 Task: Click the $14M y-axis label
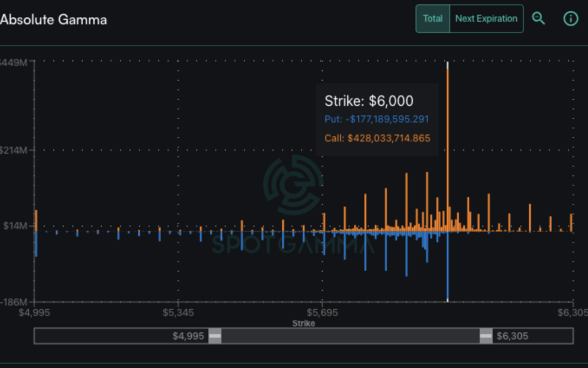coord(15,226)
